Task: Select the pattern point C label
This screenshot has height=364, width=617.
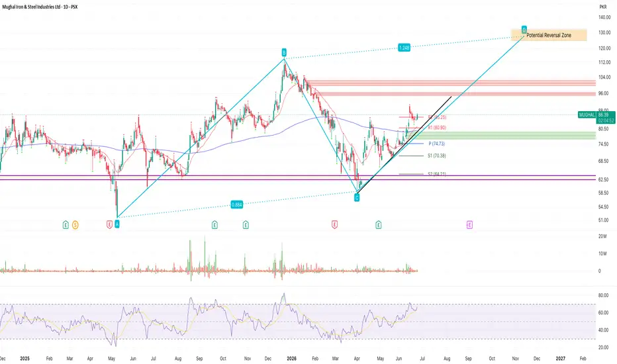Action: point(357,197)
